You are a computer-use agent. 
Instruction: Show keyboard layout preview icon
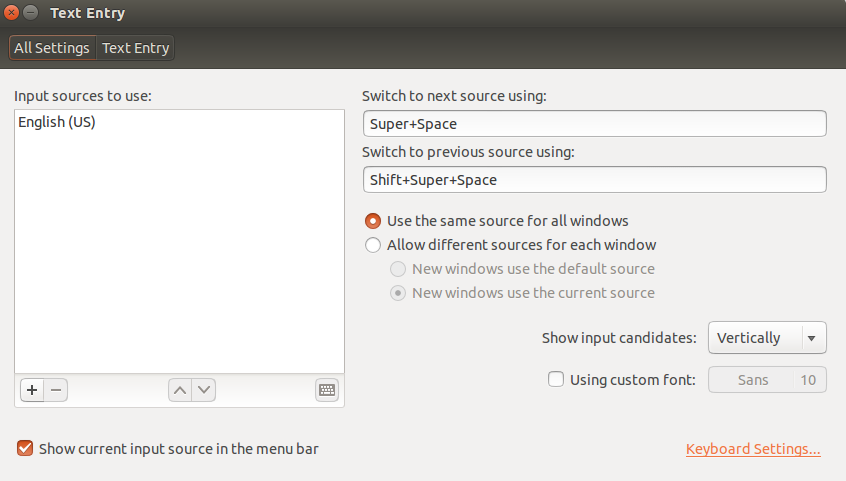pos(327,390)
